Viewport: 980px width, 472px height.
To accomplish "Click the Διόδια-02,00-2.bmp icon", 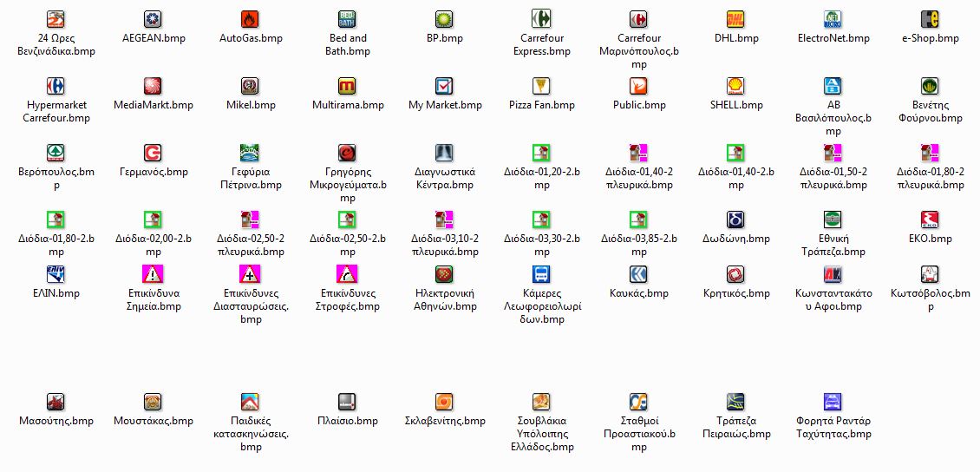I will pyautogui.click(x=154, y=220).
